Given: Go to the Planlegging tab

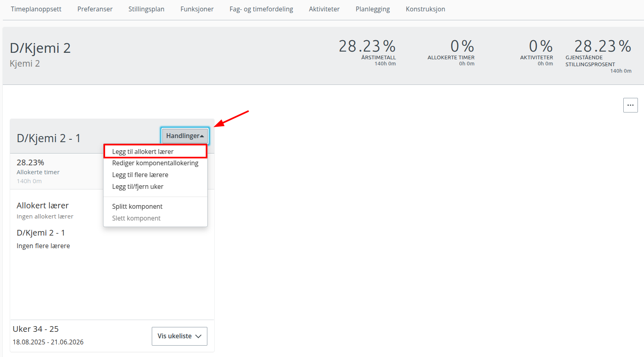Looking at the screenshot, I should coord(373,9).
